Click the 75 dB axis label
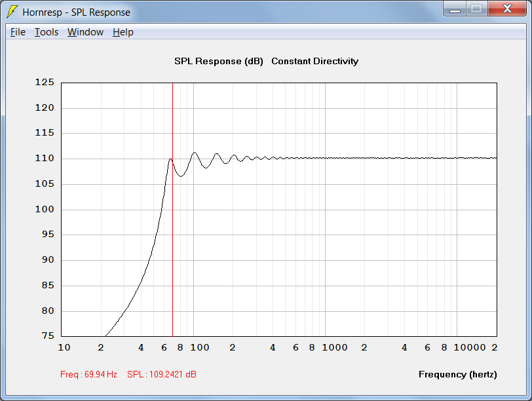This screenshot has width=532, height=401. [48, 335]
